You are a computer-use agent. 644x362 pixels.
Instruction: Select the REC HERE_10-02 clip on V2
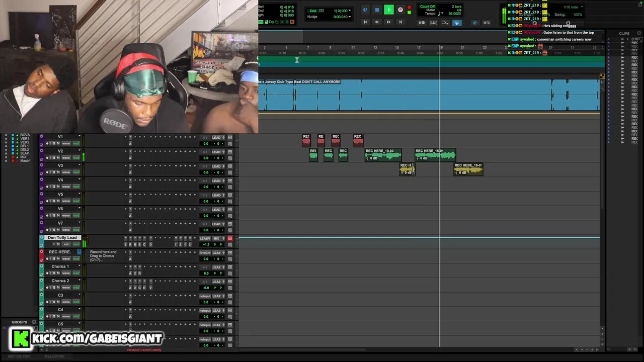[x=383, y=154]
